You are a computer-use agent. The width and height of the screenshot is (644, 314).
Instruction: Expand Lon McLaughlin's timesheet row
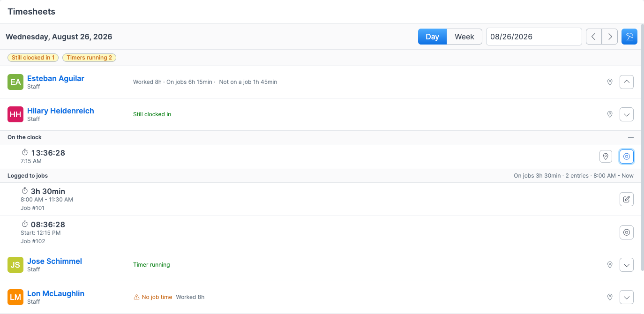tap(627, 297)
